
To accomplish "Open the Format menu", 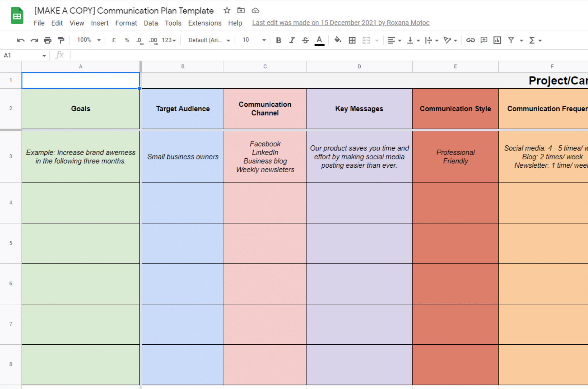I will click(x=126, y=23).
